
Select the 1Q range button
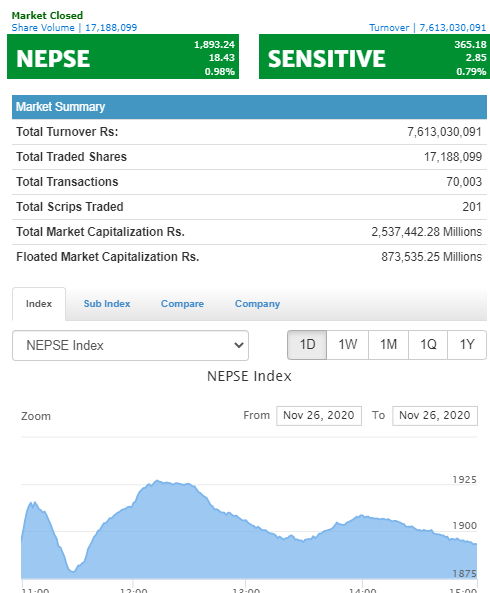click(428, 345)
